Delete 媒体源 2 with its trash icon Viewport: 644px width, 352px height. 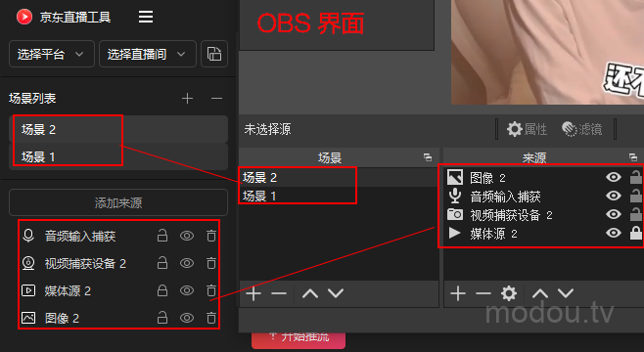tap(211, 290)
